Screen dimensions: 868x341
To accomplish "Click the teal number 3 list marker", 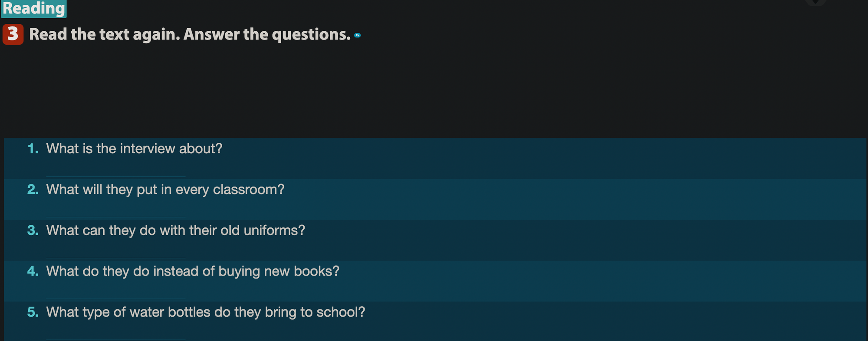I will (33, 230).
